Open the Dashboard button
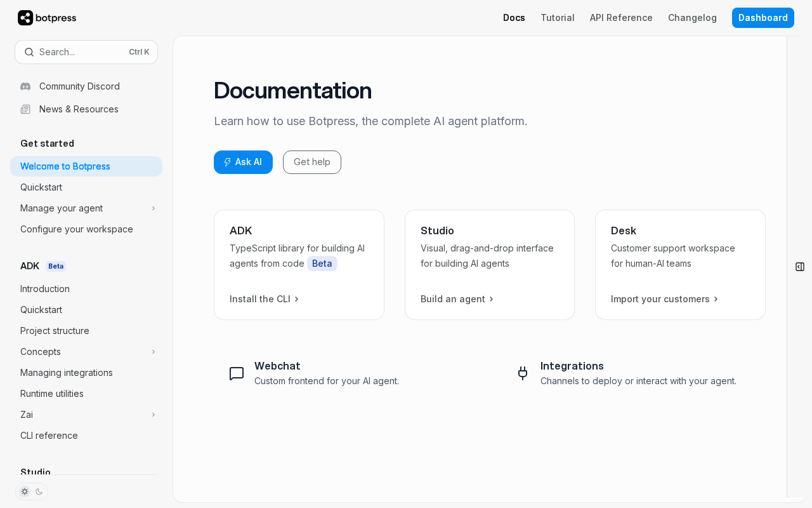This screenshot has width=812, height=508. (x=763, y=18)
